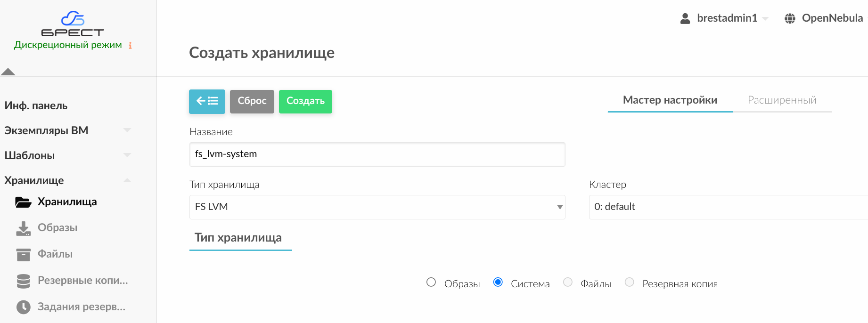Select the Файлы radio button

(568, 282)
